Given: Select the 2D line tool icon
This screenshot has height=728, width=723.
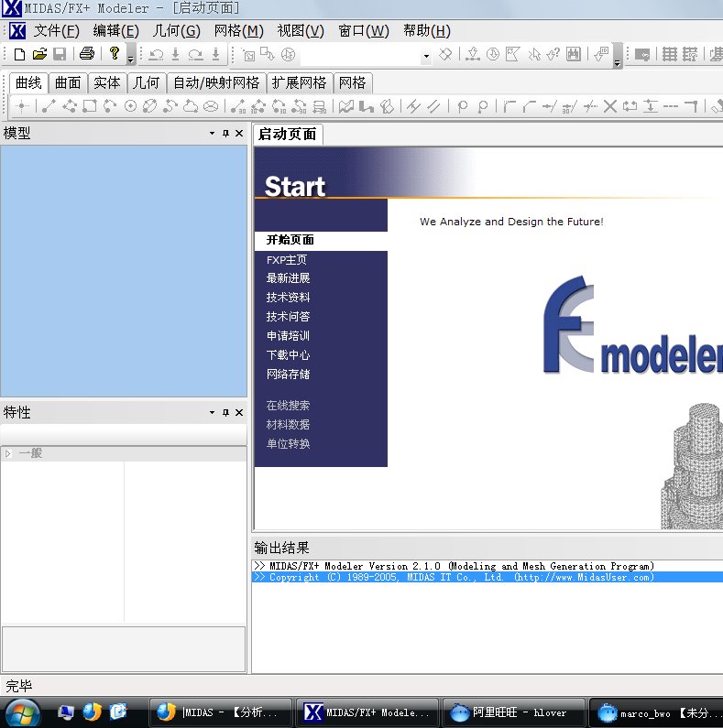Looking at the screenshot, I should coord(49,106).
